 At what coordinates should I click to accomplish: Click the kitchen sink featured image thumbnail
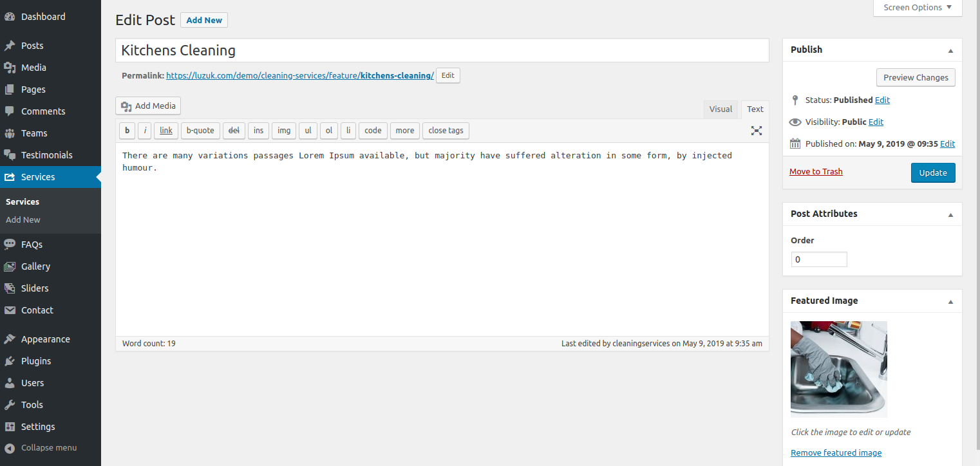pyautogui.click(x=838, y=369)
